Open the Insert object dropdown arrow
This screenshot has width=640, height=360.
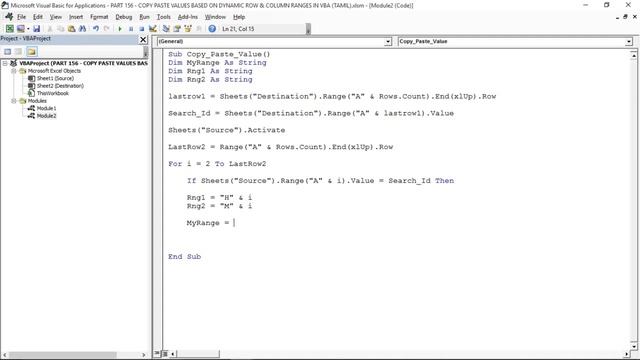28,29
